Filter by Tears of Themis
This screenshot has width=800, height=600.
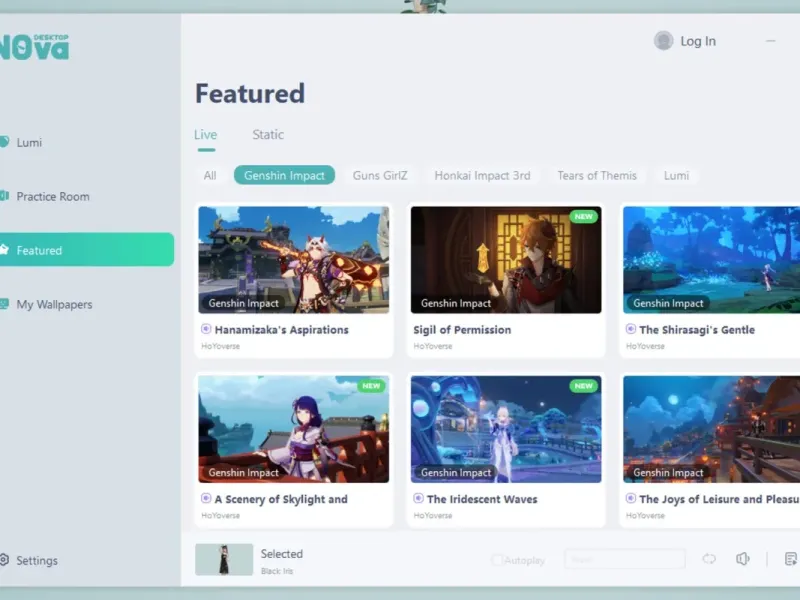click(597, 176)
